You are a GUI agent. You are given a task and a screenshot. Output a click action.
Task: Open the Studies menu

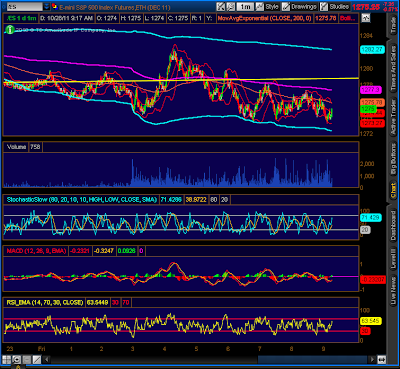[x=335, y=6]
